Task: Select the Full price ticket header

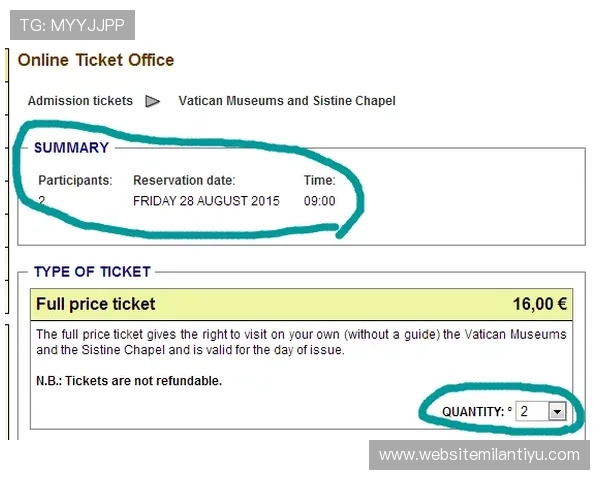Action: click(x=96, y=304)
